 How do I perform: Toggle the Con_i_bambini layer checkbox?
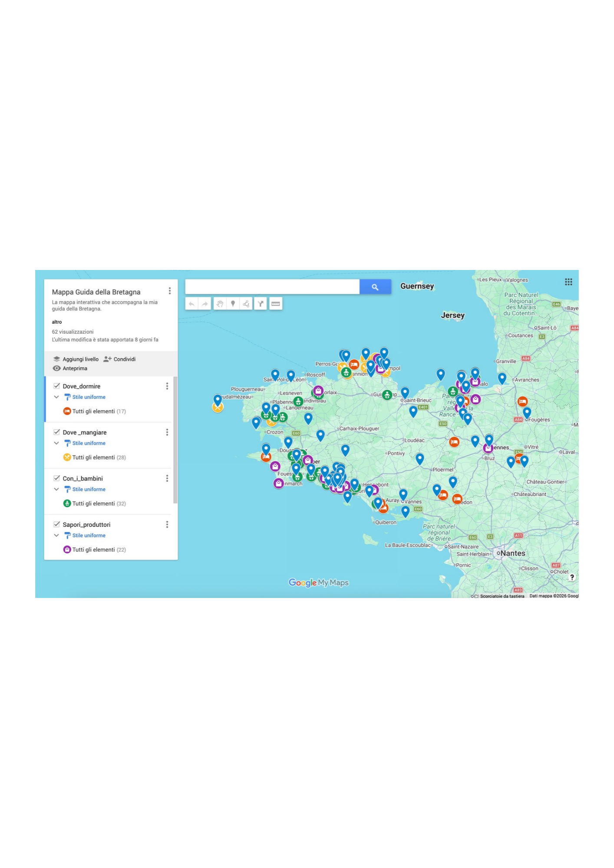tap(56, 478)
